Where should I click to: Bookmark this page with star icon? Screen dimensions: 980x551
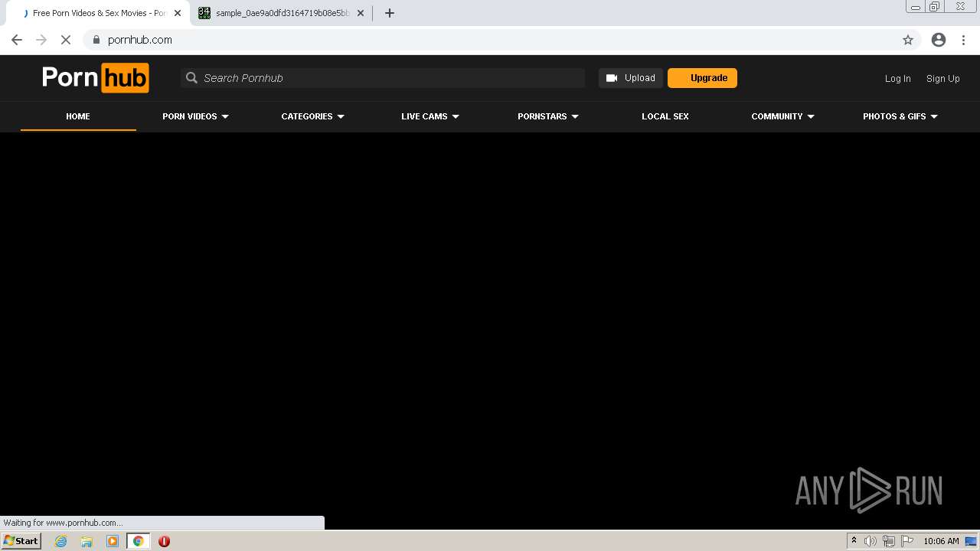click(x=908, y=40)
